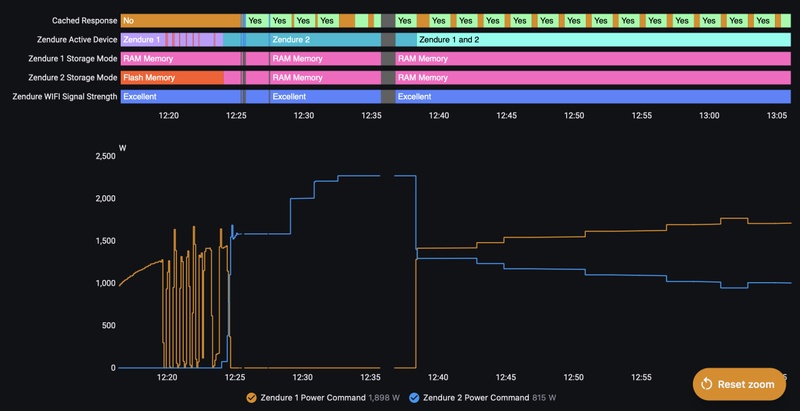
Task: Select the purple "Zendure 1" active device segment
Action: click(x=143, y=40)
